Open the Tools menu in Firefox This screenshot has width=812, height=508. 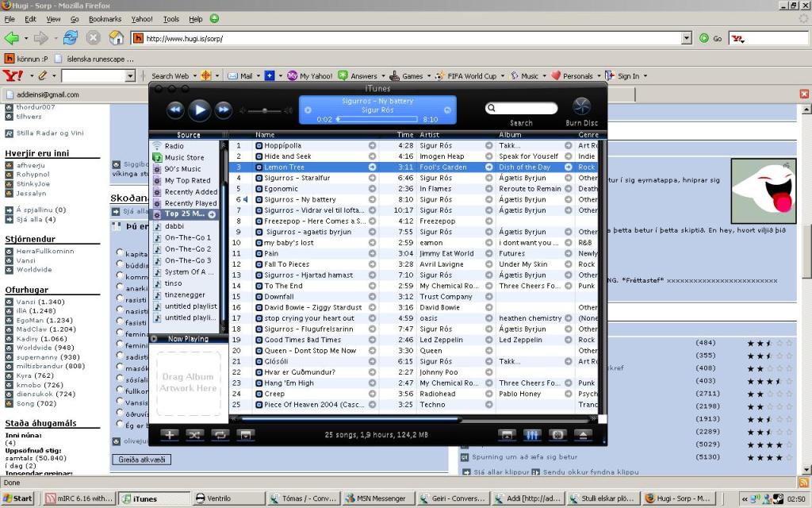tap(171, 19)
